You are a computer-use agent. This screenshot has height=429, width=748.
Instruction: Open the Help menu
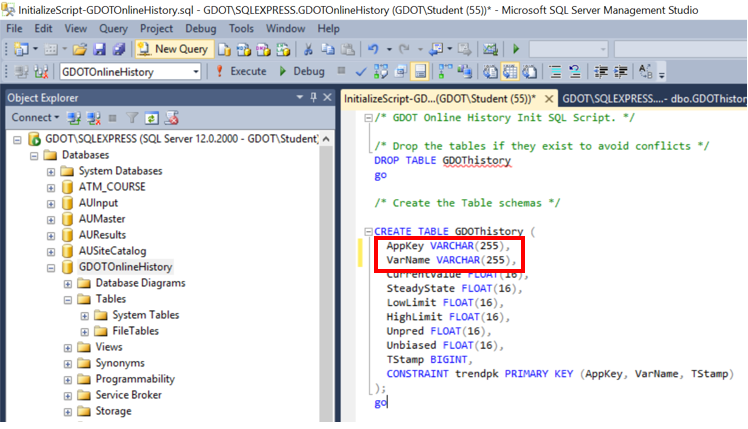(x=328, y=29)
